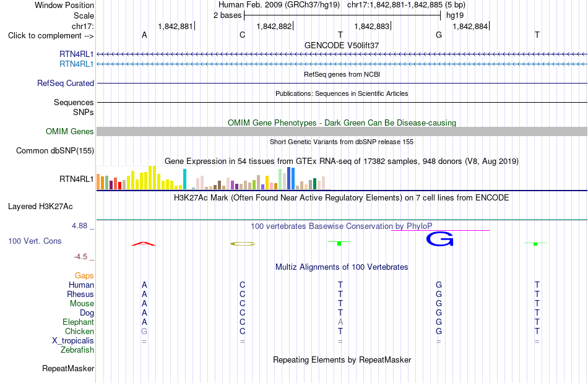Click the SNPs track label

pyautogui.click(x=84, y=112)
